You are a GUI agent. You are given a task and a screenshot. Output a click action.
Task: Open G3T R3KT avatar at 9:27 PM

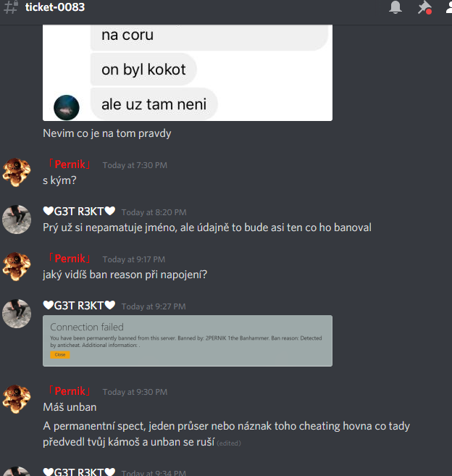click(x=17, y=313)
